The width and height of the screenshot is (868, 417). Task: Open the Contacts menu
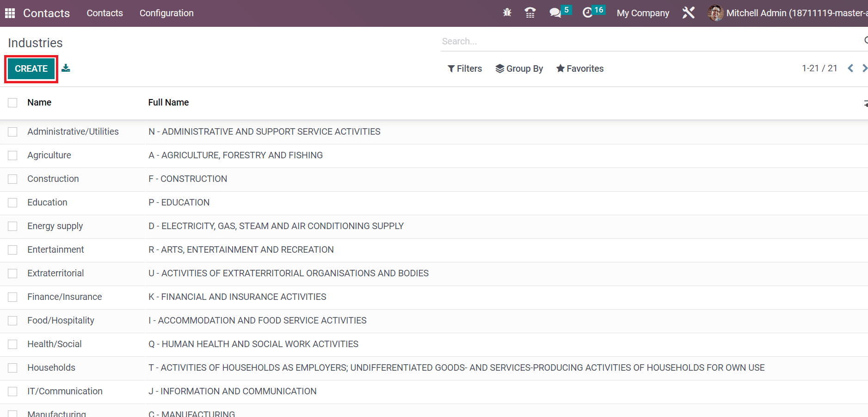click(105, 13)
